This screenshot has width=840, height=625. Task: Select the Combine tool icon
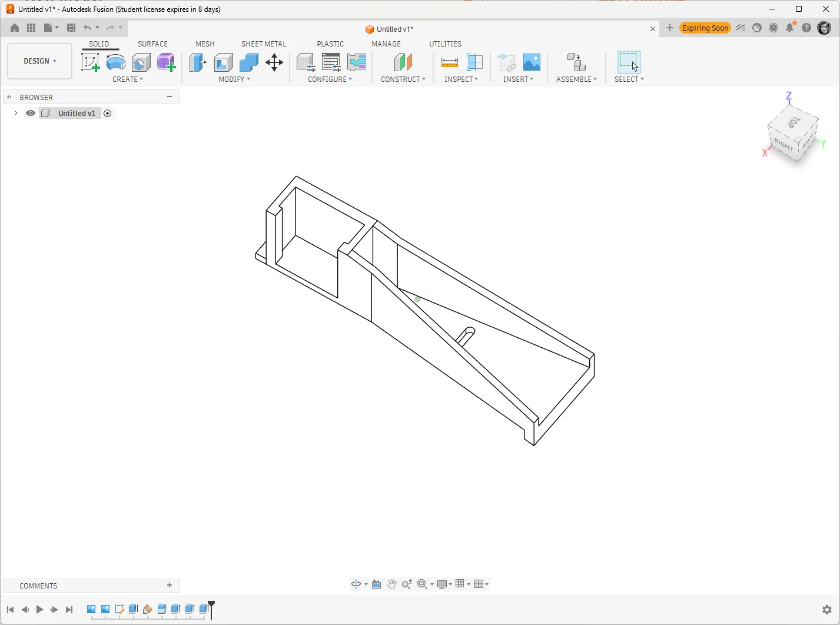[249, 62]
